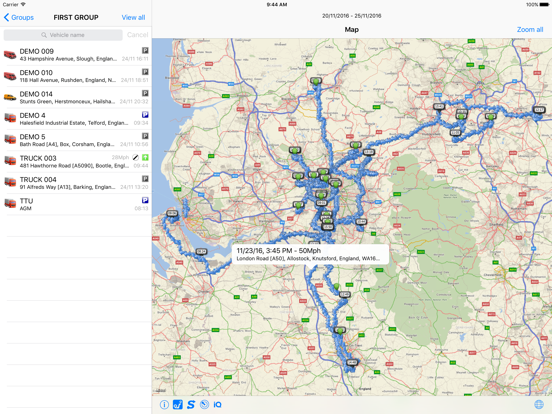Image resolution: width=552 pixels, height=414 pixels.
Task: Tap the London Road (A50) Allostock address text
Action: coord(308,258)
